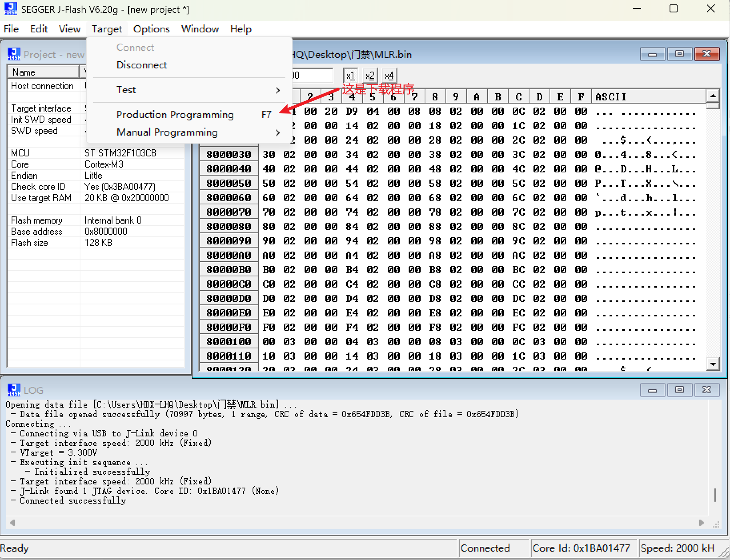Screen dimensions: 730x560
Task: Minimize the J-Flash application window
Action: [637, 9]
